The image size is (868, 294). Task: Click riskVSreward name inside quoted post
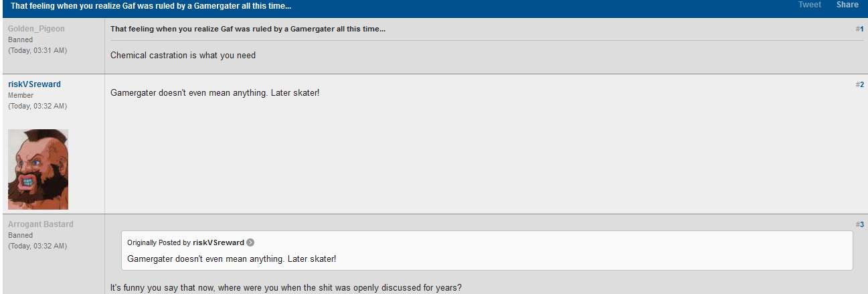[x=218, y=242]
